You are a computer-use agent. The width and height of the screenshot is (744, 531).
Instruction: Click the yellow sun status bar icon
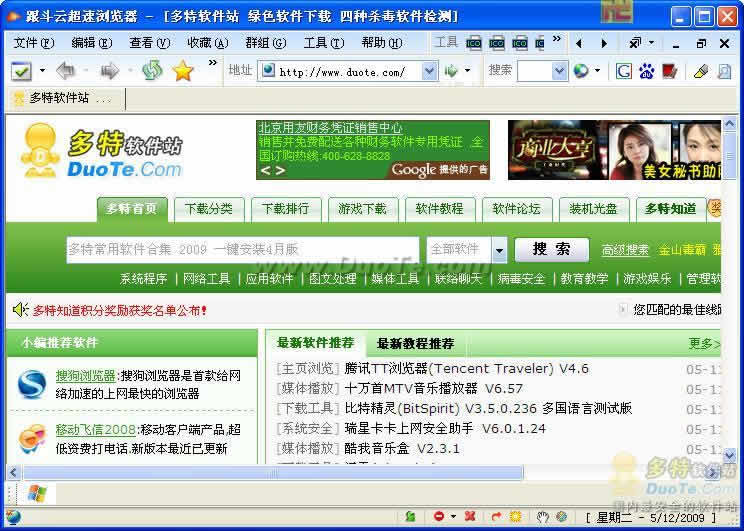tap(515, 516)
